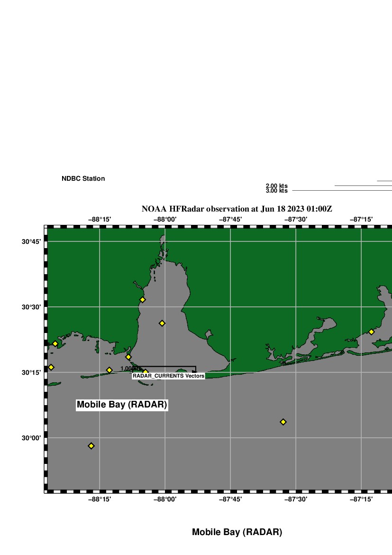392x555 pixels.
Task: Select the NDBC Station legend text
Action: [x=83, y=179]
